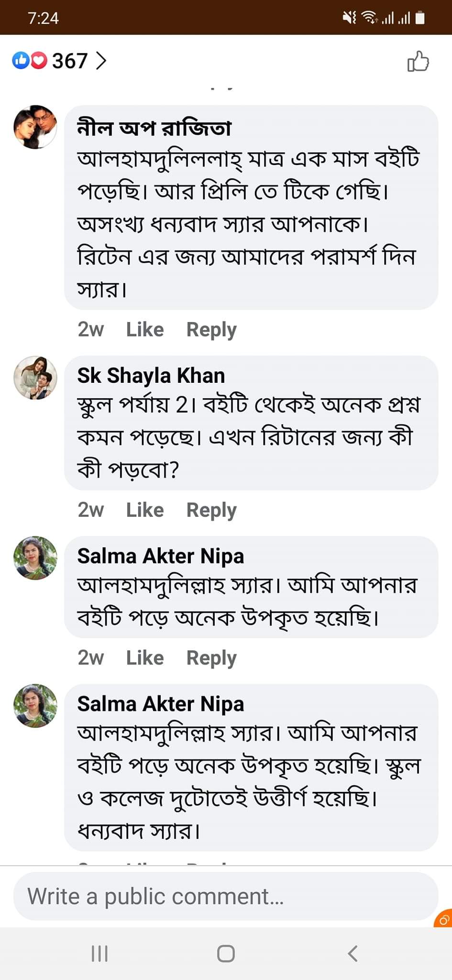Open নীল অপ রাজিতা profile picture
Screen dimensions: 452x980
click(x=35, y=127)
